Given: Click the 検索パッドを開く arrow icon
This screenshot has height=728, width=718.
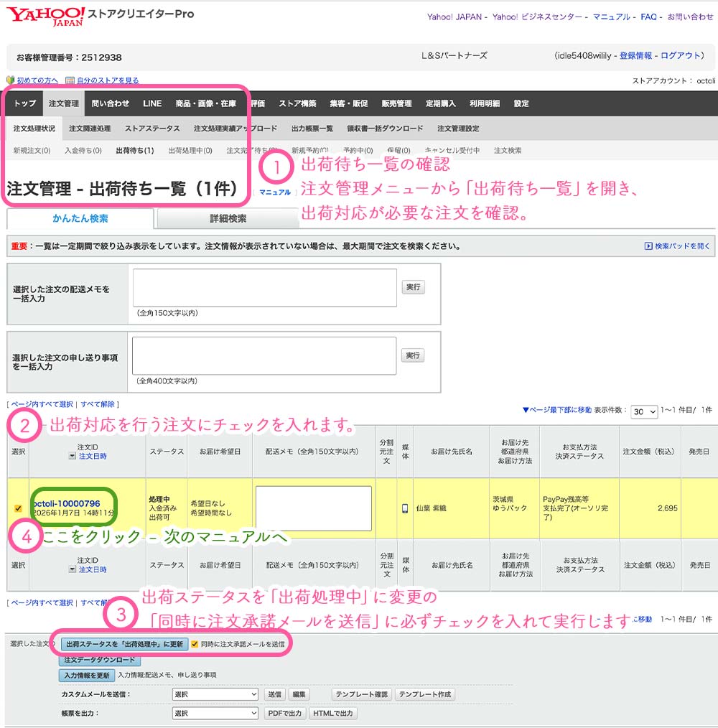Looking at the screenshot, I should tap(648, 246).
